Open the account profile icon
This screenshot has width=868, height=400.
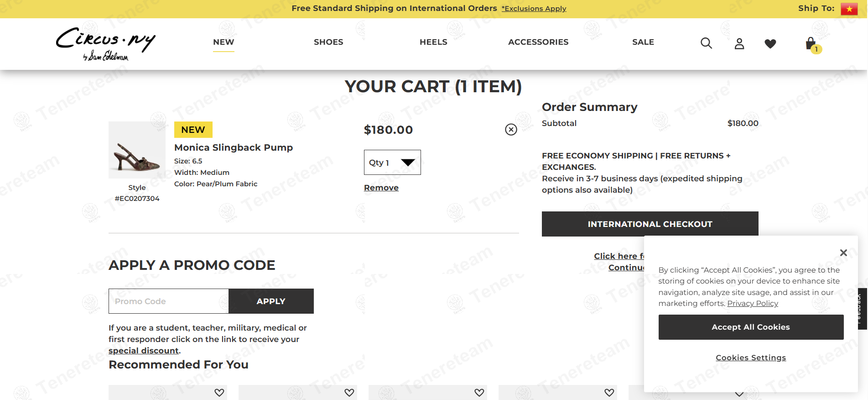click(739, 43)
